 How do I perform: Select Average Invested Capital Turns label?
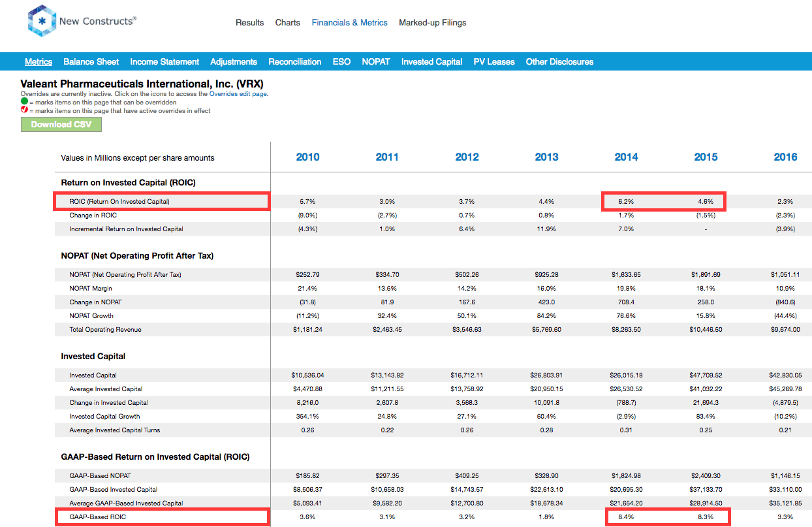click(x=115, y=430)
